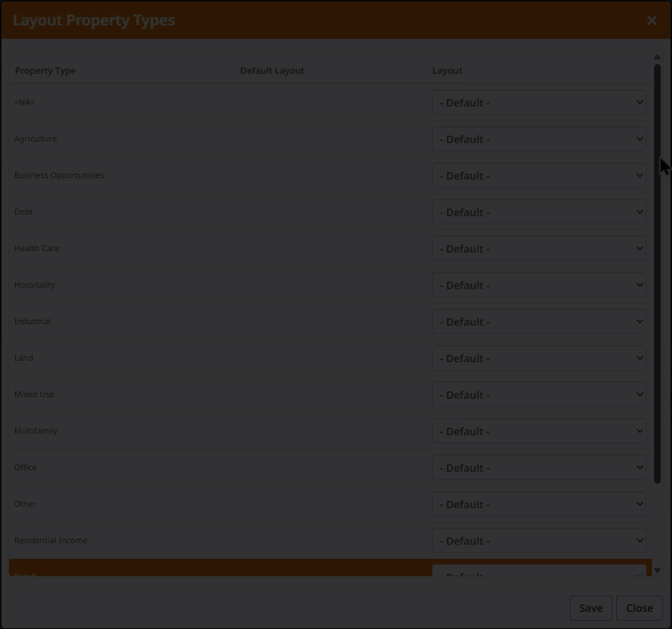Click the Close button
The height and width of the screenshot is (629, 672).
click(x=639, y=608)
